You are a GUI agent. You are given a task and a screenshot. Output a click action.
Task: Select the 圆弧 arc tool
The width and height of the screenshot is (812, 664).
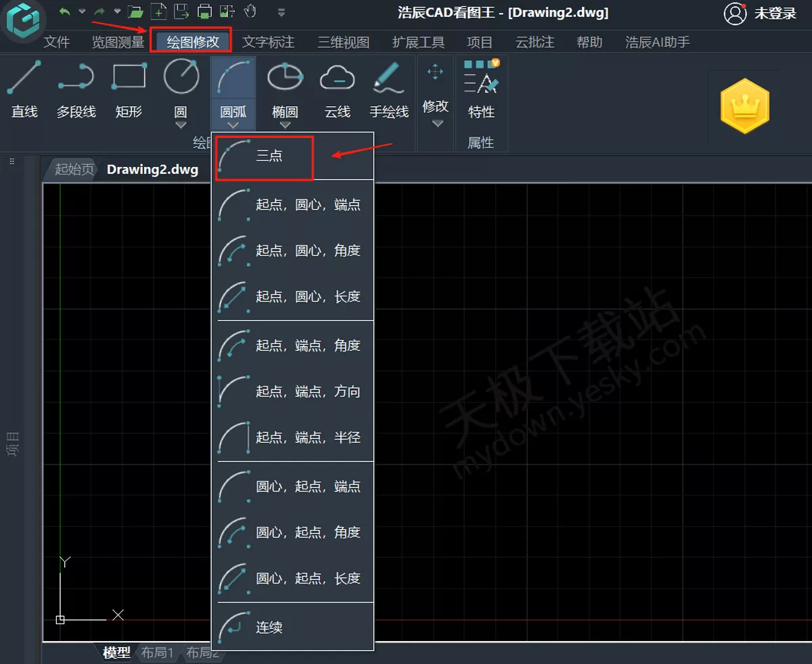pos(233,87)
